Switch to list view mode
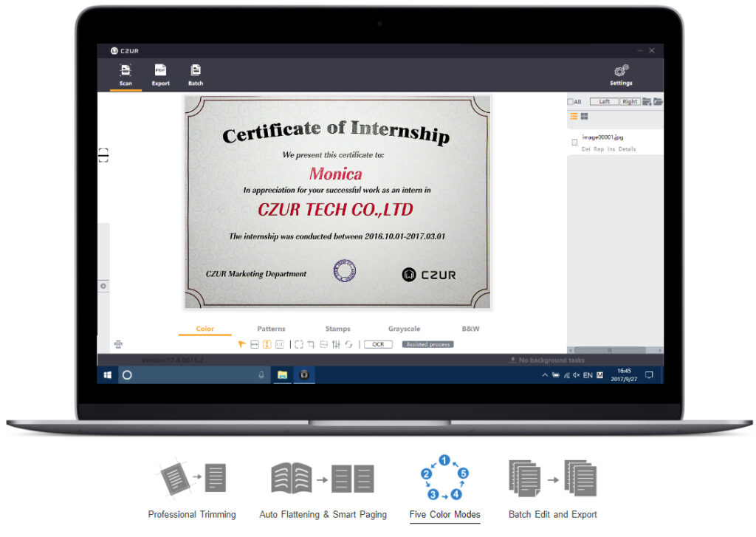756x537 pixels. coord(574,117)
